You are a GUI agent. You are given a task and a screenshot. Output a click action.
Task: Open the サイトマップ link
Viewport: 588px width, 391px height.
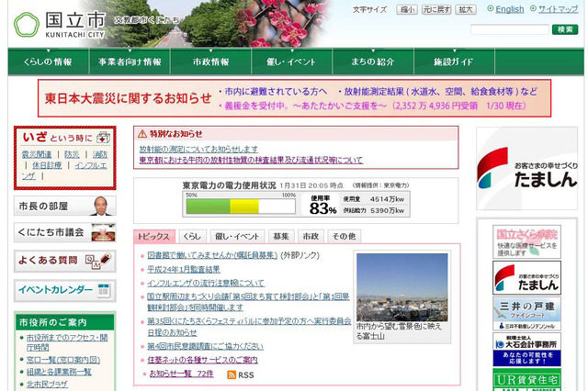(x=558, y=9)
